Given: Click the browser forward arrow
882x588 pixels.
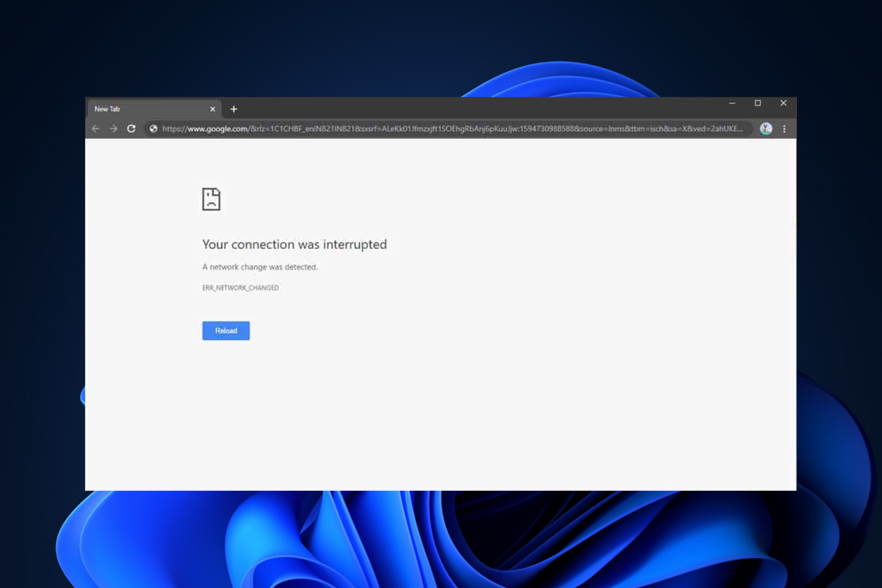Looking at the screenshot, I should point(113,129).
